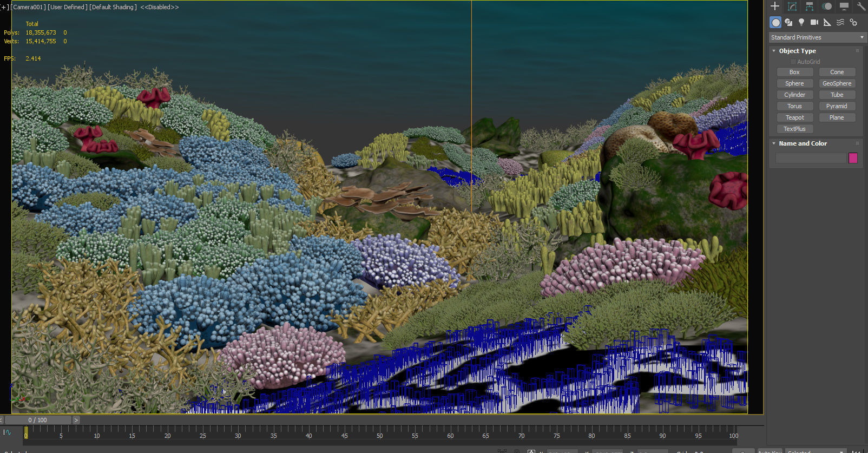
Task: Open the Display command panel tab
Action: (x=844, y=6)
